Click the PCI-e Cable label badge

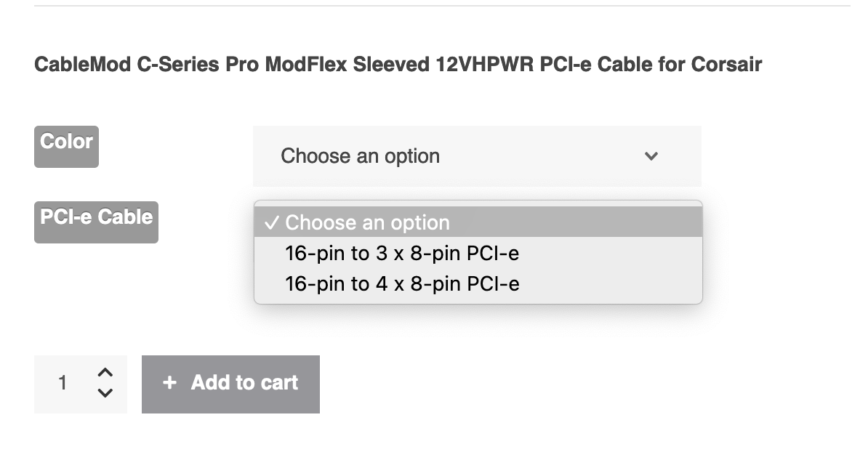(x=96, y=221)
